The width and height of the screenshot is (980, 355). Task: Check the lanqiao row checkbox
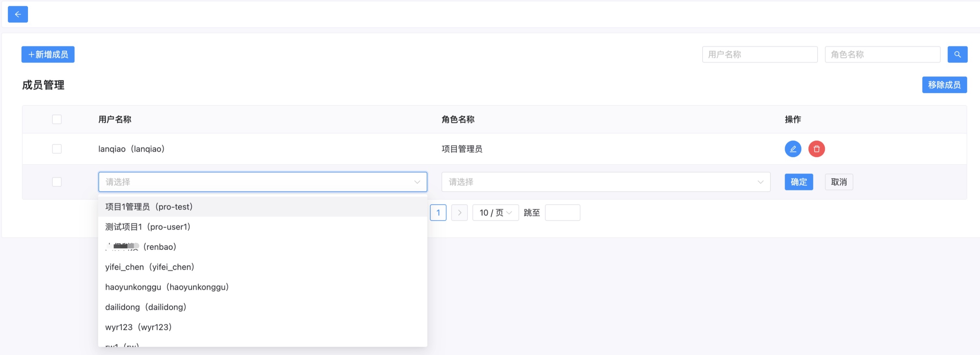pos(57,149)
